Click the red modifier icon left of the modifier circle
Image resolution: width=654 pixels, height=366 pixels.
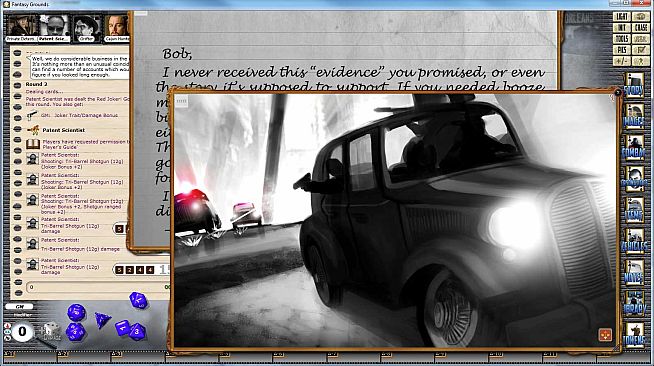[x=7, y=325]
